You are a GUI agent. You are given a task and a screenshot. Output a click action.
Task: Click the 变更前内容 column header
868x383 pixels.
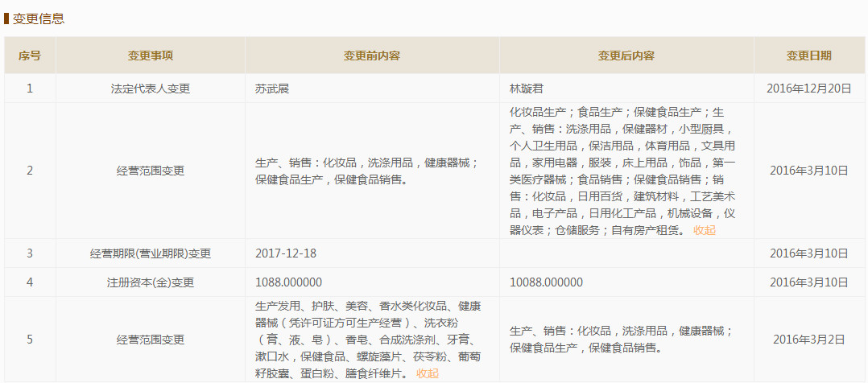coord(372,56)
